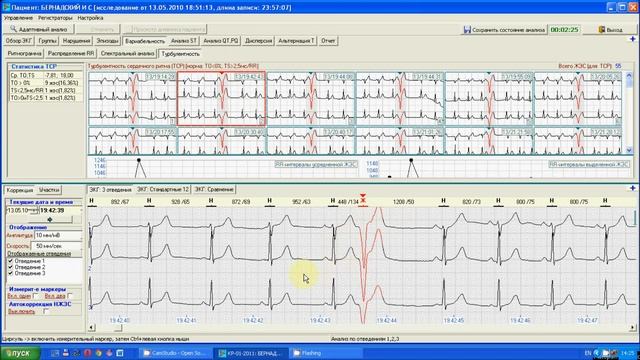The height and width of the screenshot is (360, 640).
Task: Click the plus icon beside the ЭКГ tabs
Action: point(633,188)
